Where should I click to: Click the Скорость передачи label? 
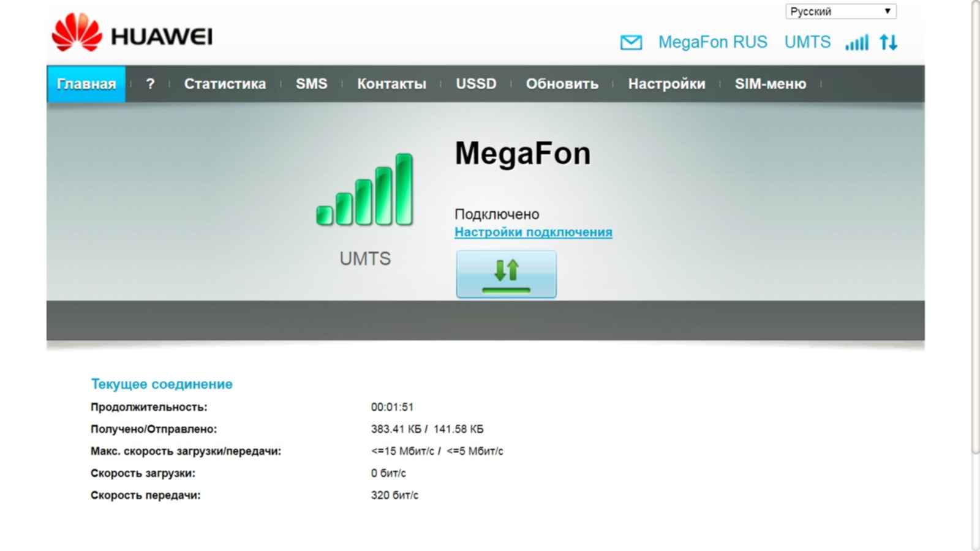point(145,495)
